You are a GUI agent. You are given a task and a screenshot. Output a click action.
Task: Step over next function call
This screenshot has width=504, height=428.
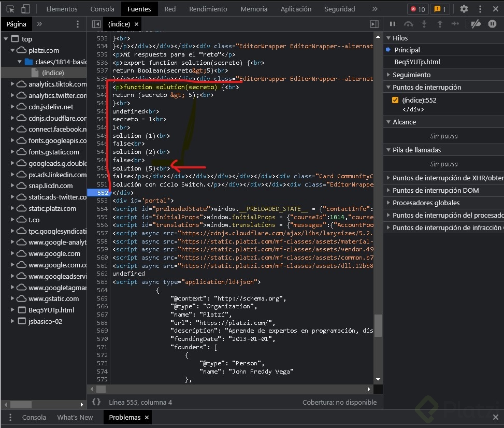409,24
